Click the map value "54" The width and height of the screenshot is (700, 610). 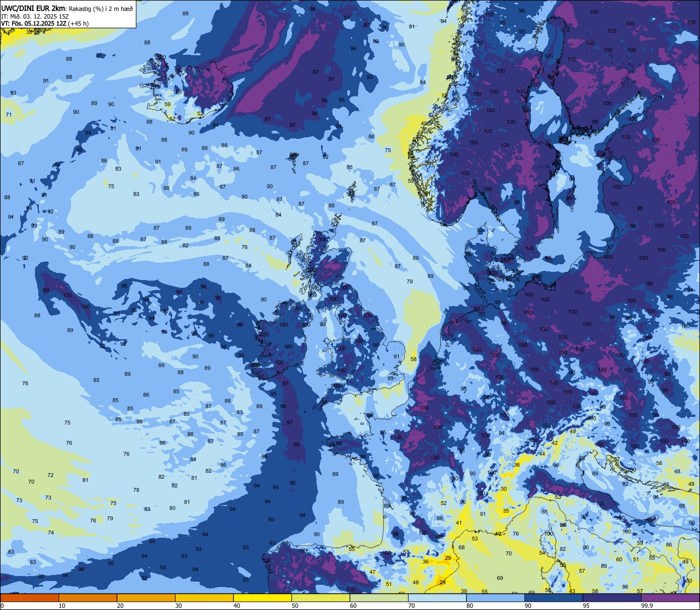click(x=542, y=553)
